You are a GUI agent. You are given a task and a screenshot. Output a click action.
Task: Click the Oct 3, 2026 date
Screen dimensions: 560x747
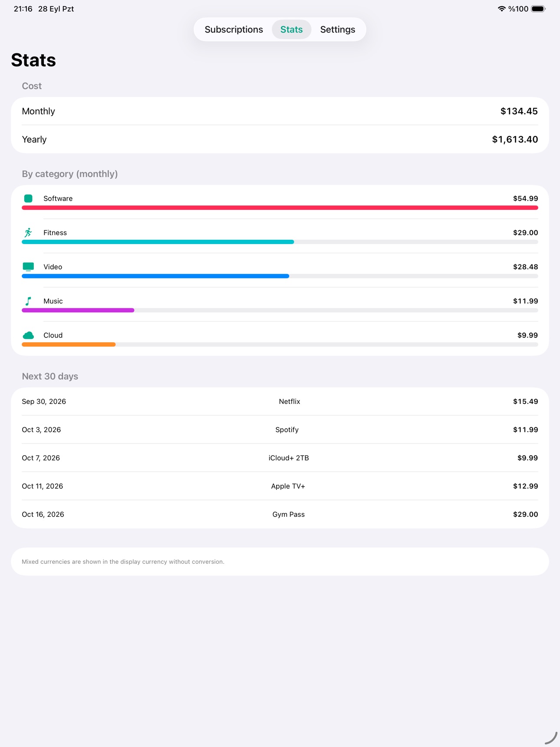[x=41, y=430]
